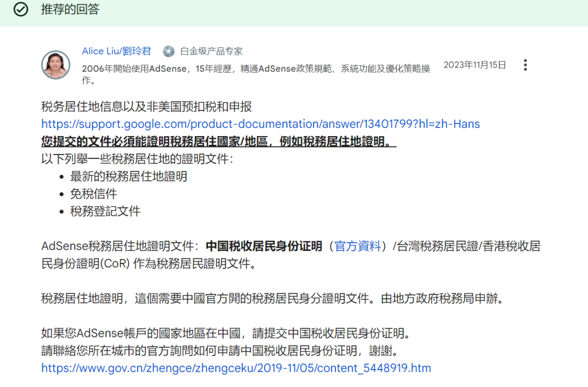Click the line 以下列舉一些稅務居住地的證明文件
This screenshot has height=387, width=588.
137,159
